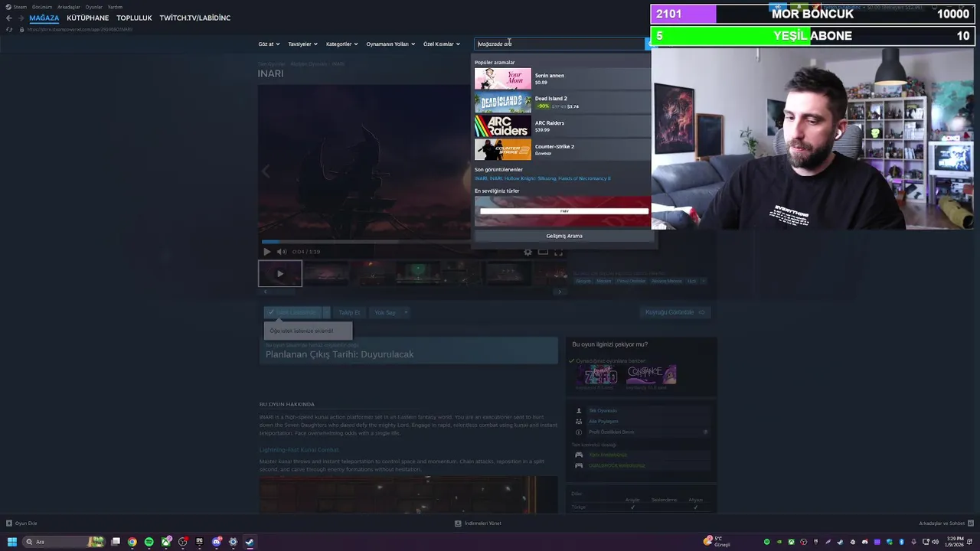
Task: Toggle the İstek Listesinde wishlist button
Action: pos(292,312)
